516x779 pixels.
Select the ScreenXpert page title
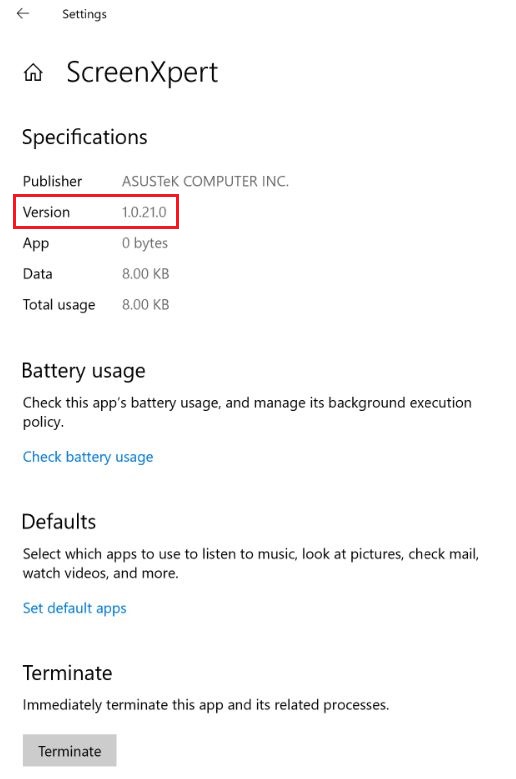[x=142, y=73]
